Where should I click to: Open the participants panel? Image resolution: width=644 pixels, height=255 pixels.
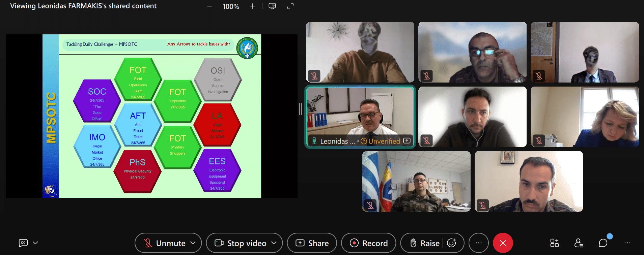579,243
